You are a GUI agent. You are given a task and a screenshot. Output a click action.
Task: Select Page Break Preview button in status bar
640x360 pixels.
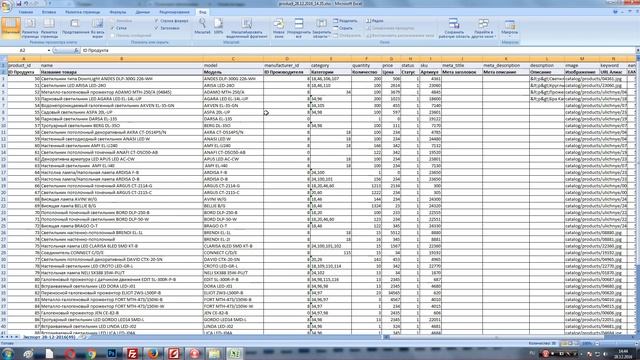577,344
